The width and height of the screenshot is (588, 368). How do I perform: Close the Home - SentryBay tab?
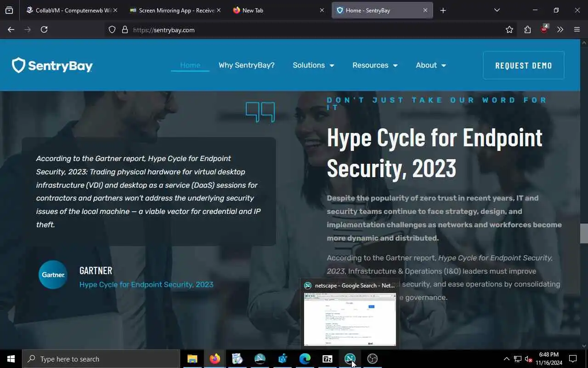click(x=425, y=10)
